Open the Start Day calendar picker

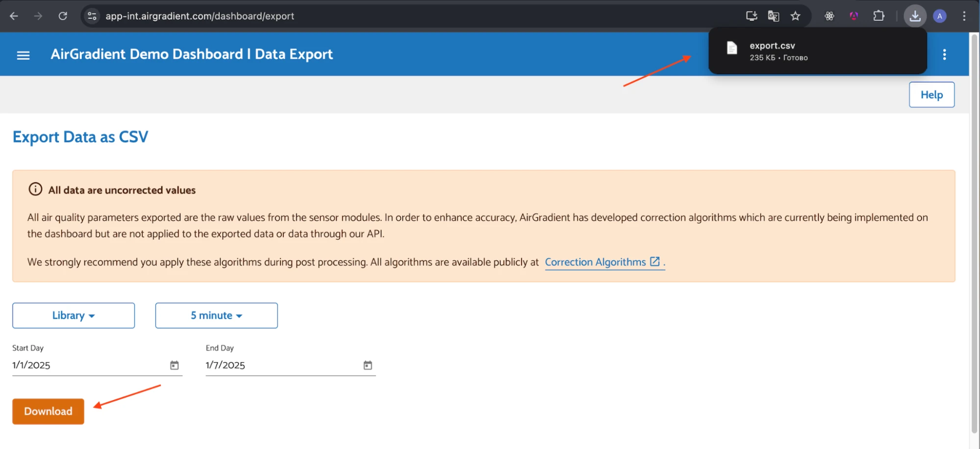click(x=175, y=365)
